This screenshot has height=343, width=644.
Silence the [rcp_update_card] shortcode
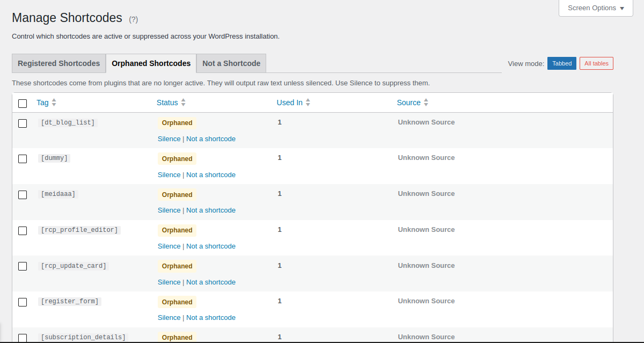click(x=169, y=282)
